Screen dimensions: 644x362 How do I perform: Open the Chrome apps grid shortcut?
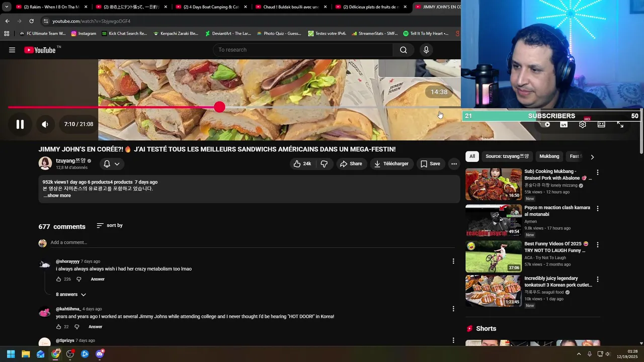point(7,33)
